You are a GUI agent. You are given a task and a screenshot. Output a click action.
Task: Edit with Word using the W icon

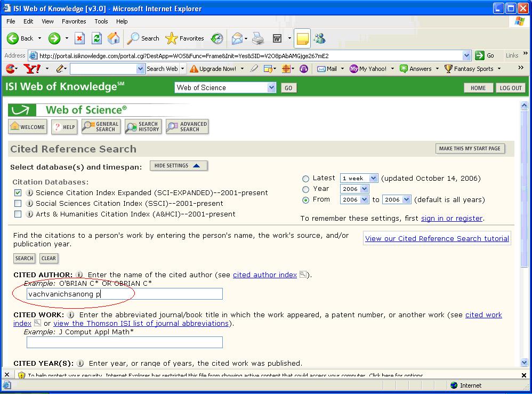(277, 38)
